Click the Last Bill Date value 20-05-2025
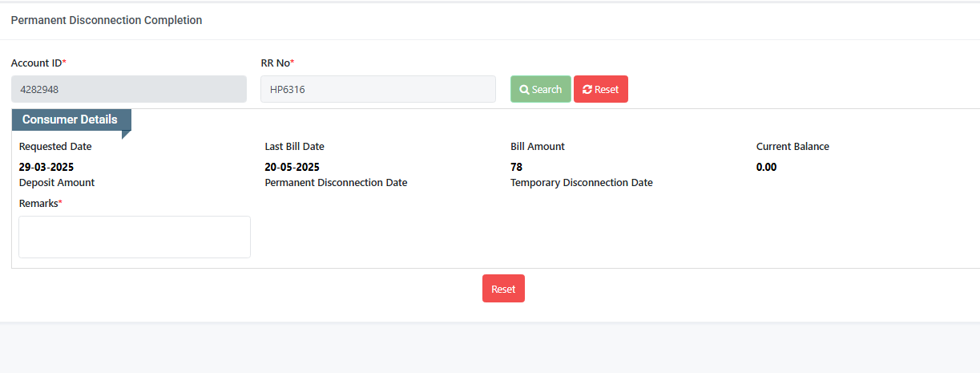The image size is (980, 373). pos(292,167)
